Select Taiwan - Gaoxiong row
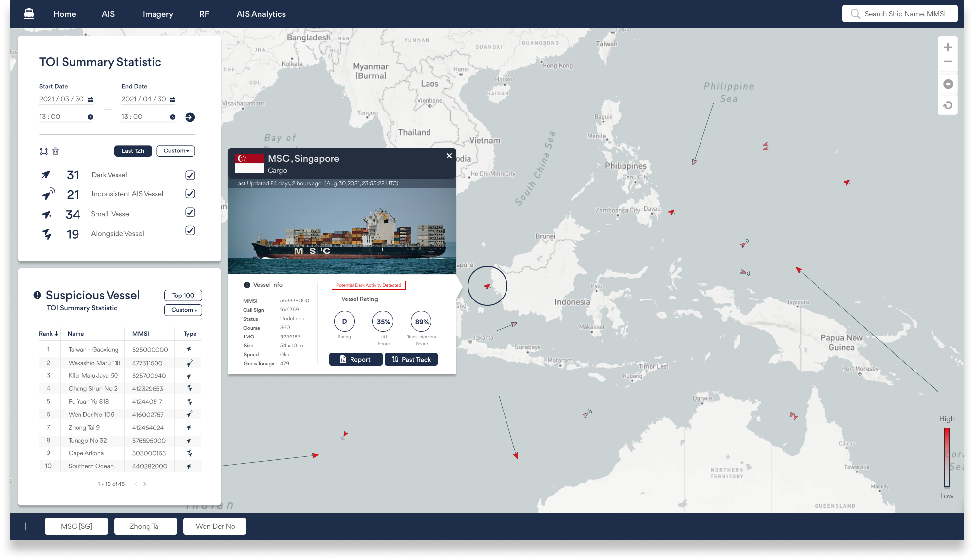The height and width of the screenshot is (560, 974). click(120, 350)
